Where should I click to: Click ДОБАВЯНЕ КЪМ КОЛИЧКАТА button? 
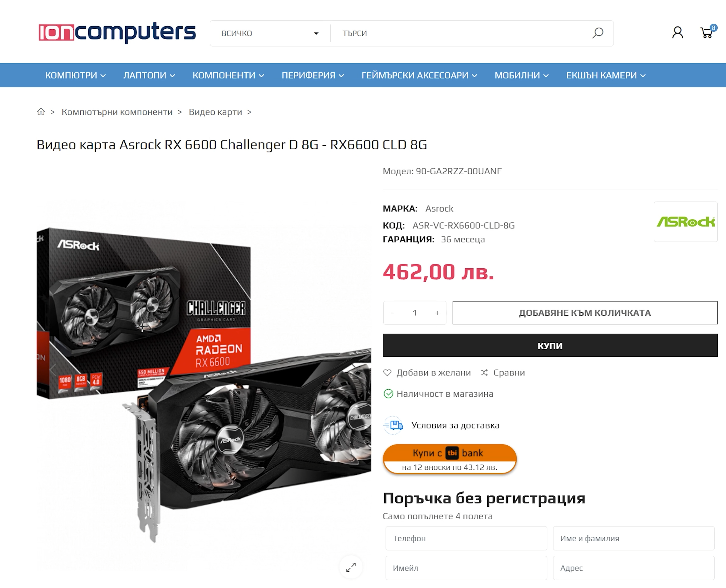pyautogui.click(x=585, y=313)
